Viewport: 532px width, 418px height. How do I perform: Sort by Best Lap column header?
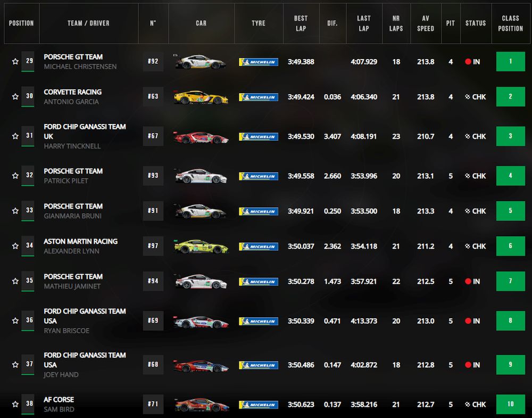(301, 23)
